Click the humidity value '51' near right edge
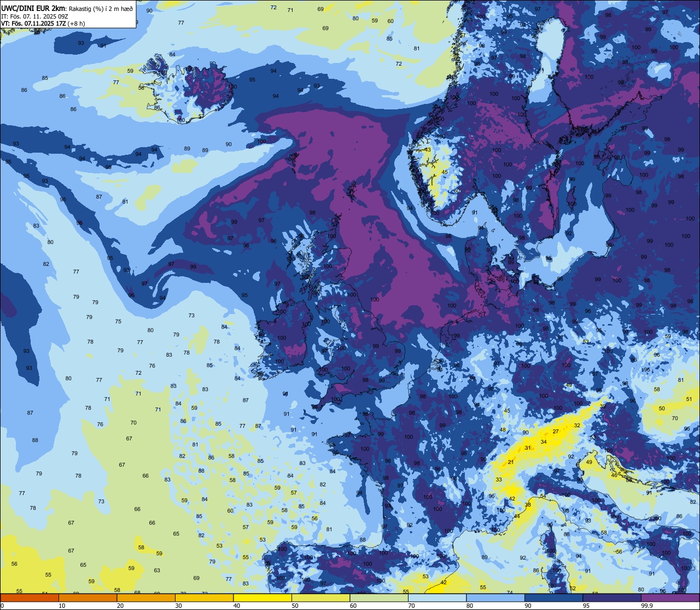Screen dimensions: 700x610 689,399
